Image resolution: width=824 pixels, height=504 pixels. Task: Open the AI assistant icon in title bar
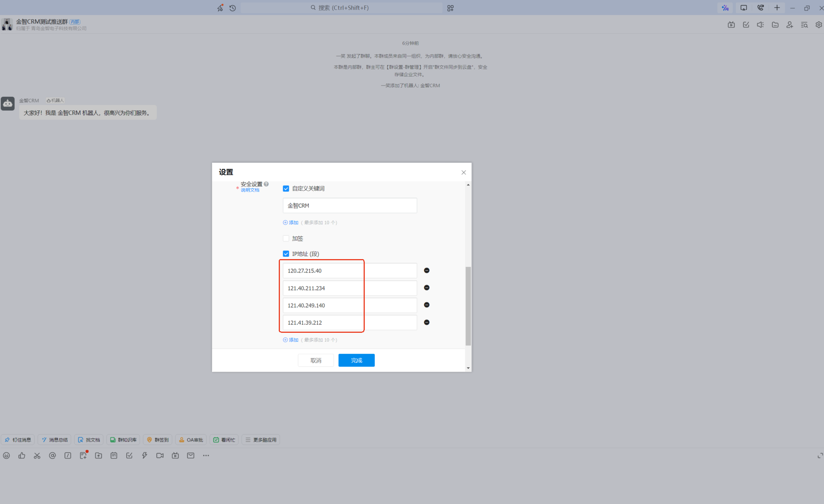tap(725, 8)
